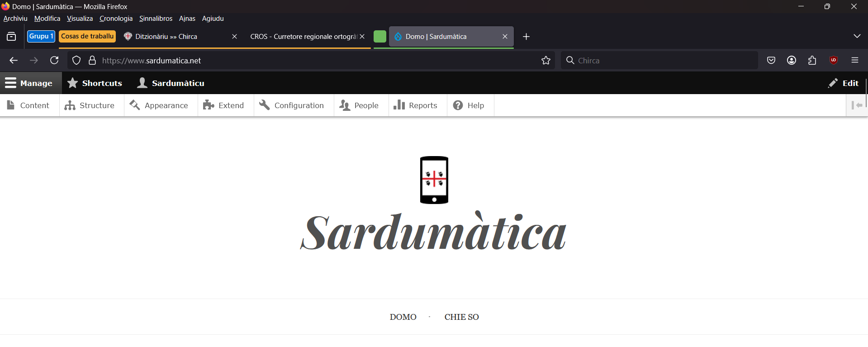Toggle the Manage admin toolbar tray
The height and width of the screenshot is (347, 868).
(29, 83)
